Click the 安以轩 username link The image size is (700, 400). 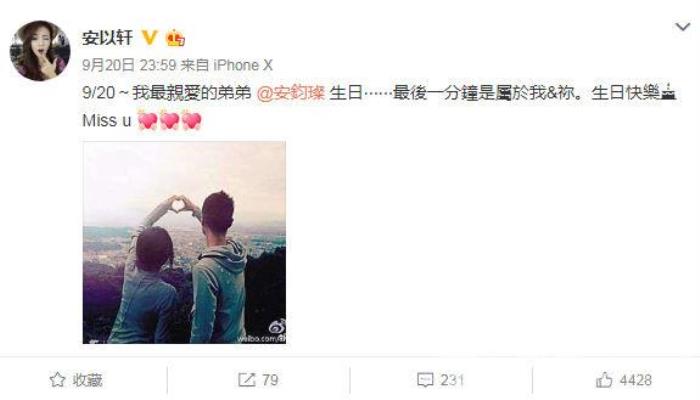click(108, 38)
